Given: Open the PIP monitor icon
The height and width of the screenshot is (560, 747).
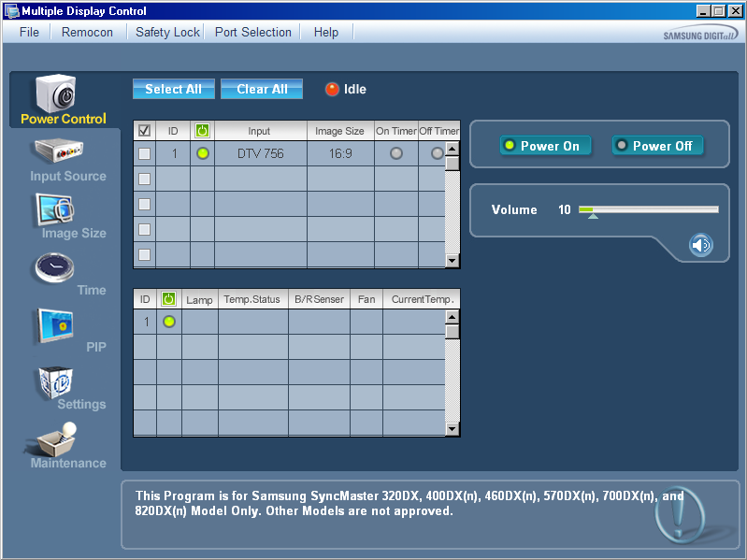Looking at the screenshot, I should [x=54, y=325].
